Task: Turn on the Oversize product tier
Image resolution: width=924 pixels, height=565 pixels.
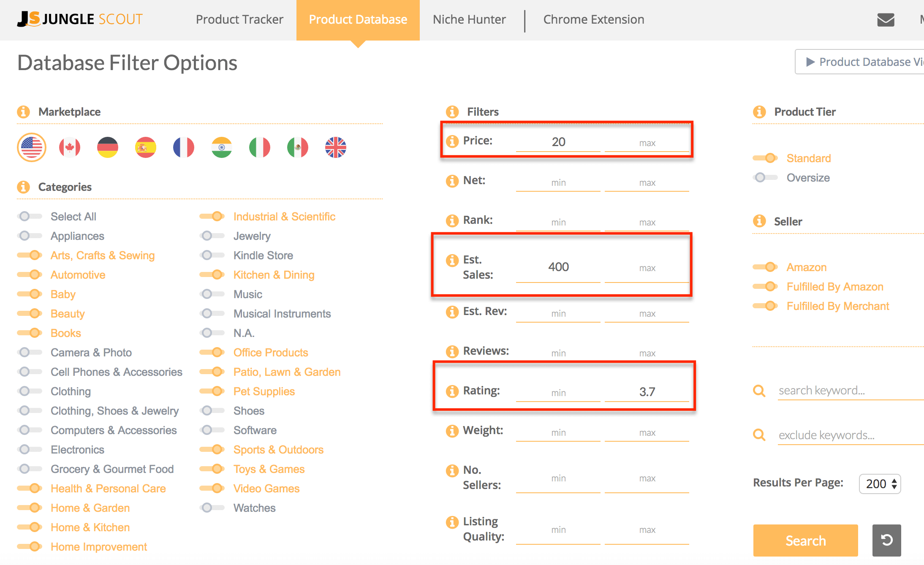Action: 765,178
